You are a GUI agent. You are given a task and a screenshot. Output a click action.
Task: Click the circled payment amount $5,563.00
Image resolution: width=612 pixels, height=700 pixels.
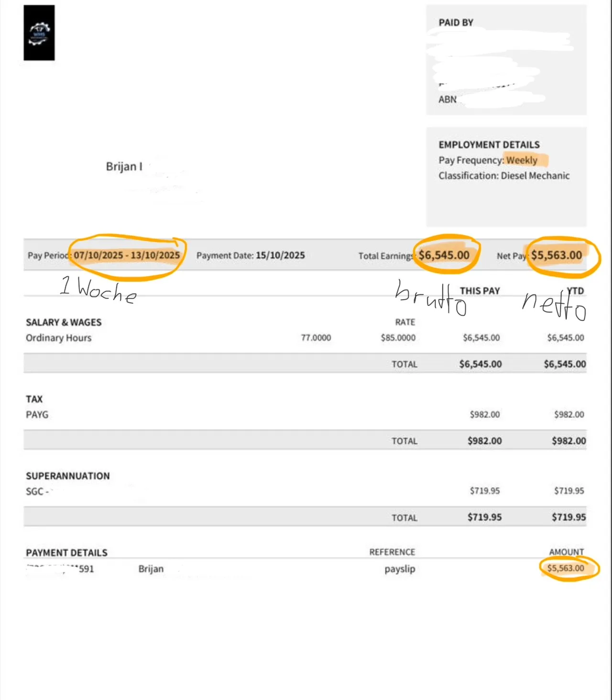pos(566,568)
